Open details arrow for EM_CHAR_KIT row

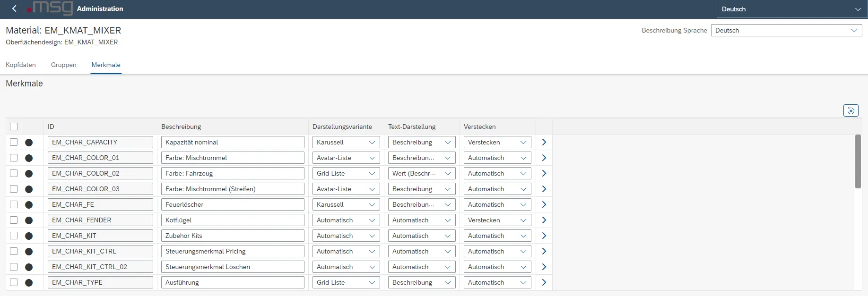point(544,236)
